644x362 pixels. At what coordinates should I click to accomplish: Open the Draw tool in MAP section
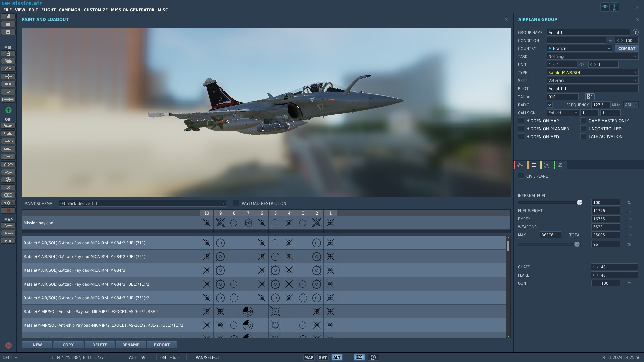point(8,233)
